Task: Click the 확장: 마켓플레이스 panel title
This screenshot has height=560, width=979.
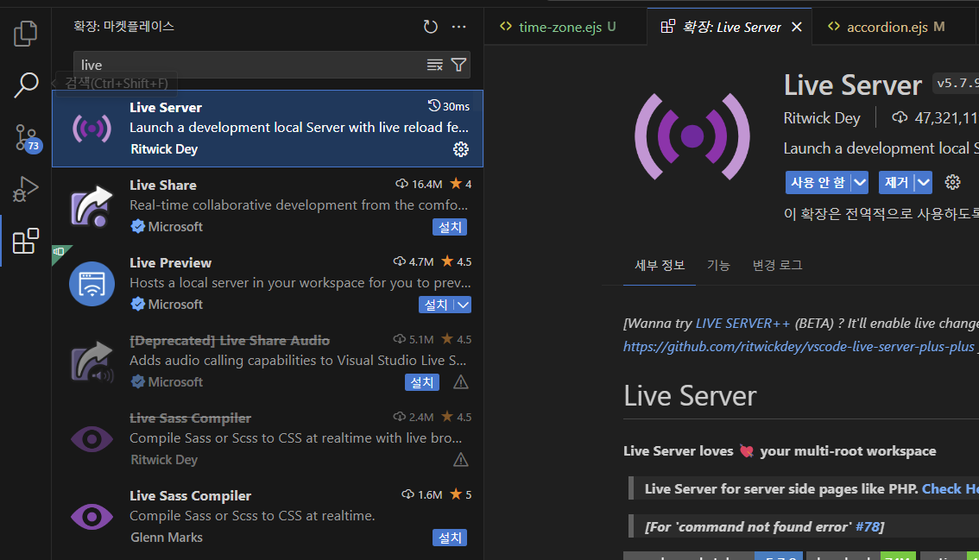Action: [123, 26]
